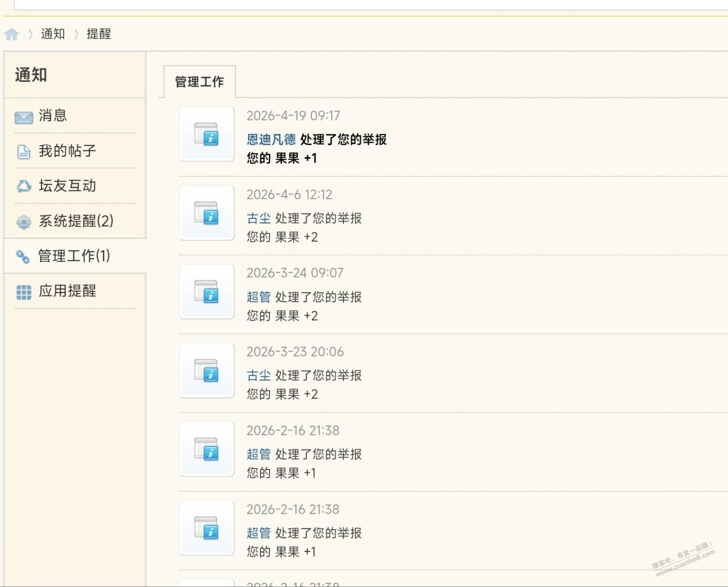Viewport: 728px width, 587px height.
Task: Click the 系统提醒 gear icon
Action: [23, 222]
